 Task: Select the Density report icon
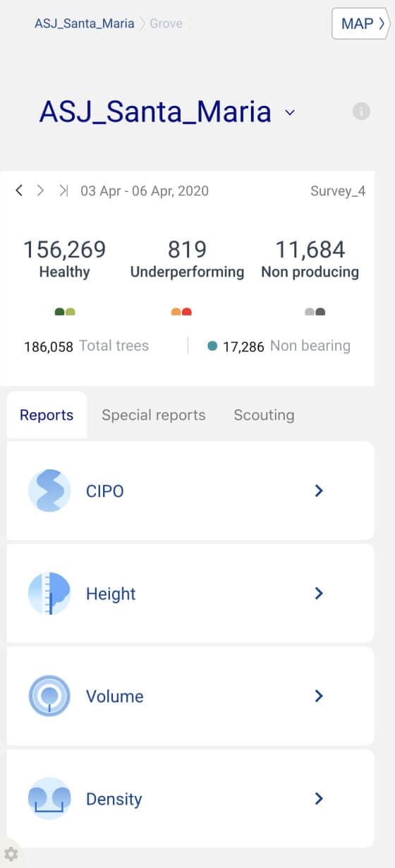point(49,799)
